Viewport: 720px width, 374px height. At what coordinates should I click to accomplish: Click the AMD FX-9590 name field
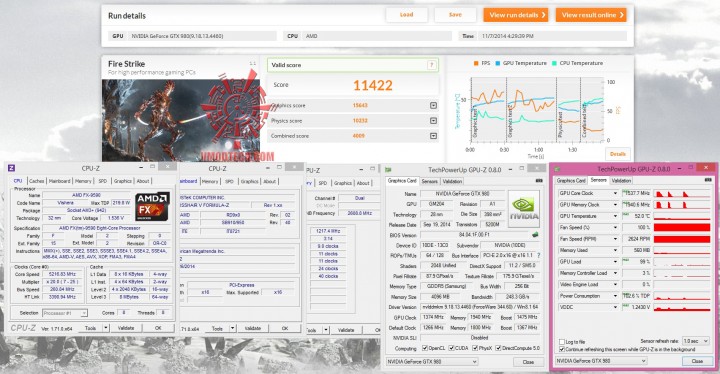86,195
